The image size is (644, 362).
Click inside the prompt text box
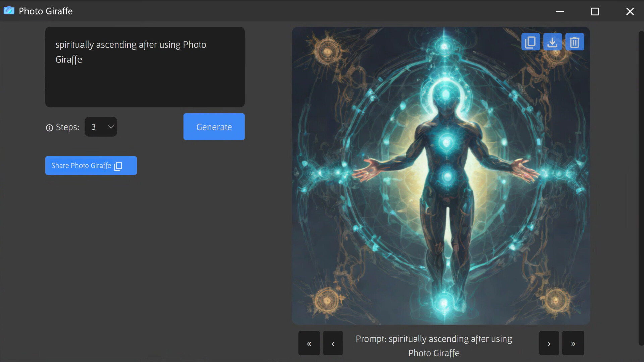tap(145, 67)
